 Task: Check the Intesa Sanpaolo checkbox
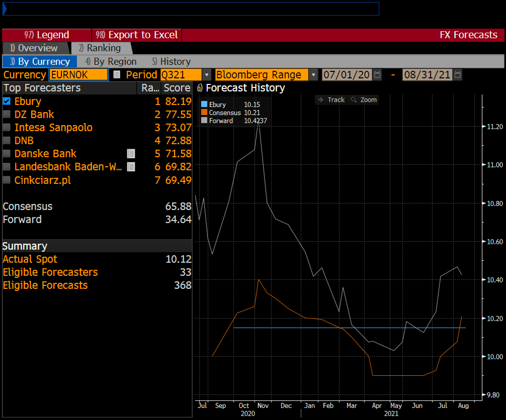pyautogui.click(x=7, y=127)
